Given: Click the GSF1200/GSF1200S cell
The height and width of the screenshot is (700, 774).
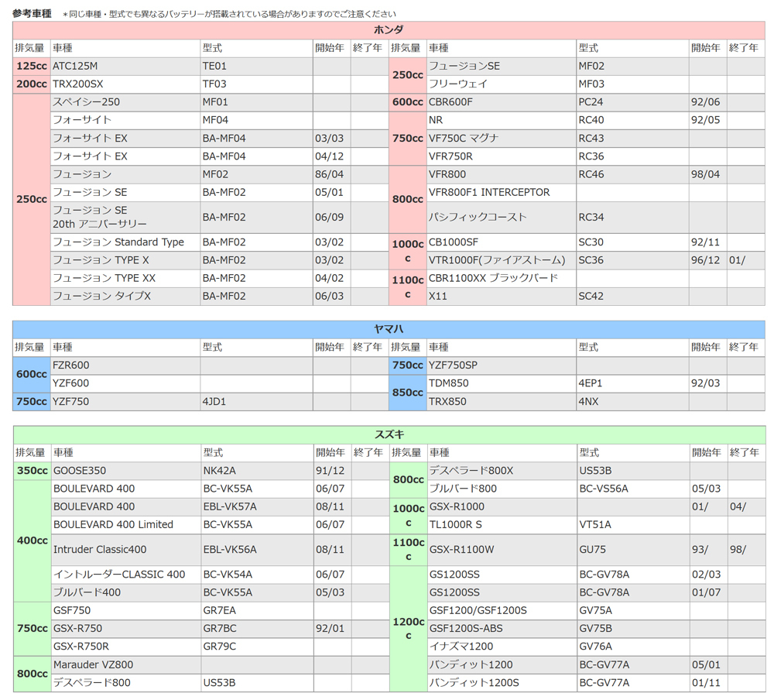Looking at the screenshot, I should (x=502, y=611).
